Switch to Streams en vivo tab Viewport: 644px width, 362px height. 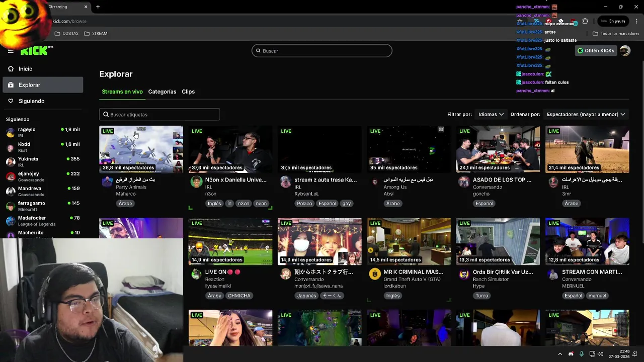[x=122, y=92]
